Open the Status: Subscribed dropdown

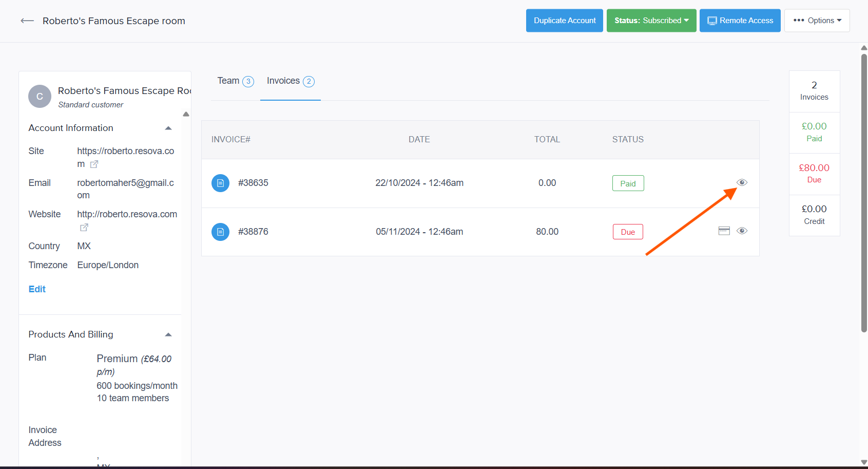651,21
